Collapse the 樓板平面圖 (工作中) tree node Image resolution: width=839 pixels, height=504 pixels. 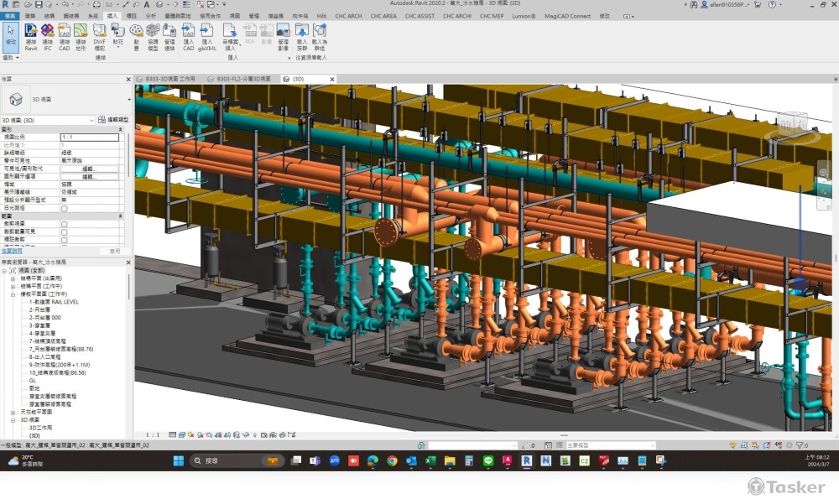(13, 294)
